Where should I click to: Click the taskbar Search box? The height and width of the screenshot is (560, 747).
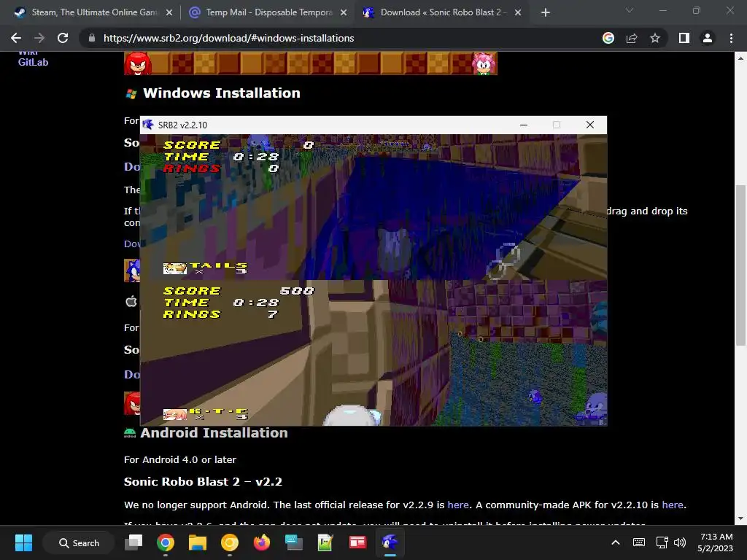(79, 542)
